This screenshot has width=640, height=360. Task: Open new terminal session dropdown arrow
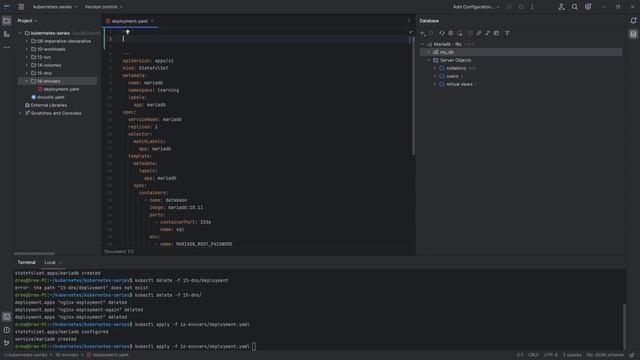[61, 262]
